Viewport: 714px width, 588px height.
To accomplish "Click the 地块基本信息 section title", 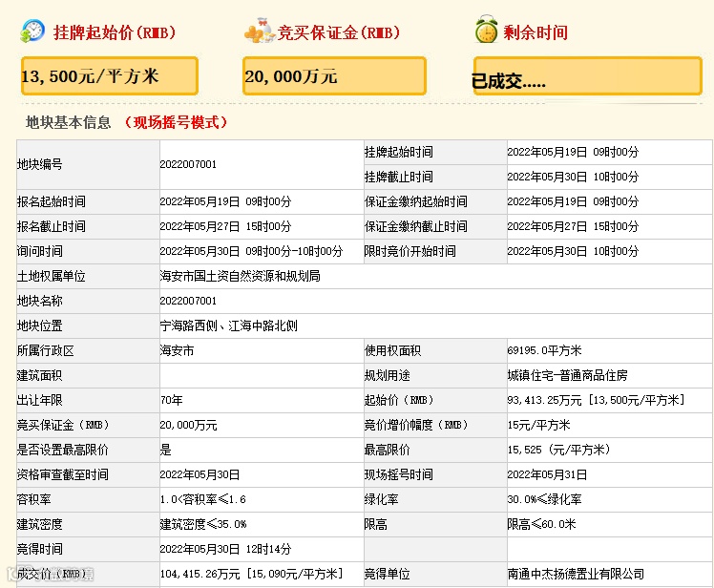I will [69, 122].
